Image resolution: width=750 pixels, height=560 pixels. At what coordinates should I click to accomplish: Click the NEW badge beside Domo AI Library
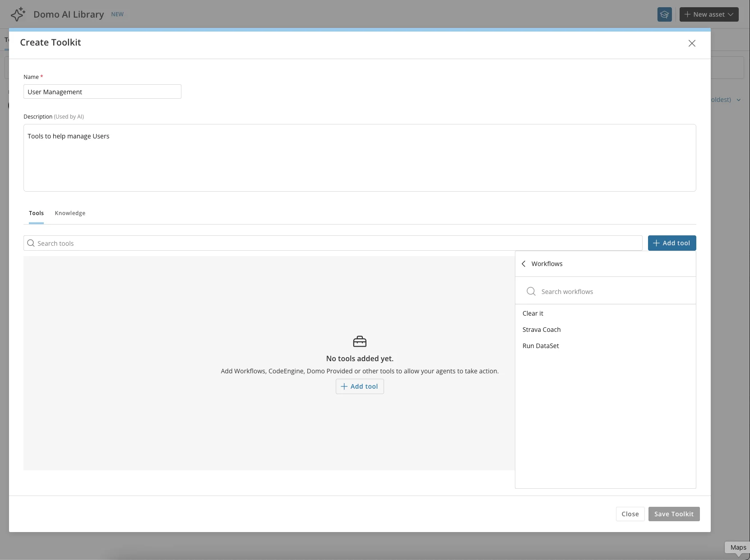[x=117, y=14]
